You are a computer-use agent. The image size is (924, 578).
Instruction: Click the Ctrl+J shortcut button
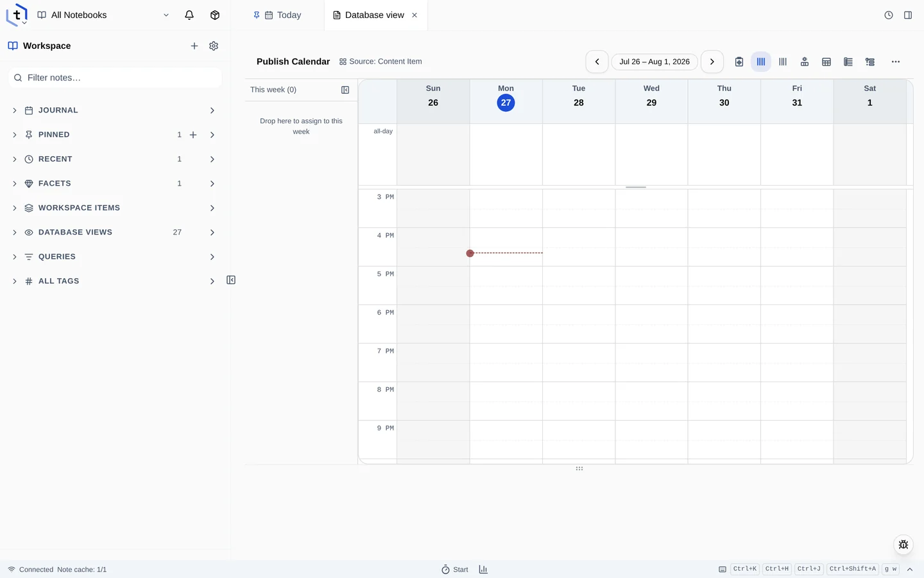tap(809, 569)
